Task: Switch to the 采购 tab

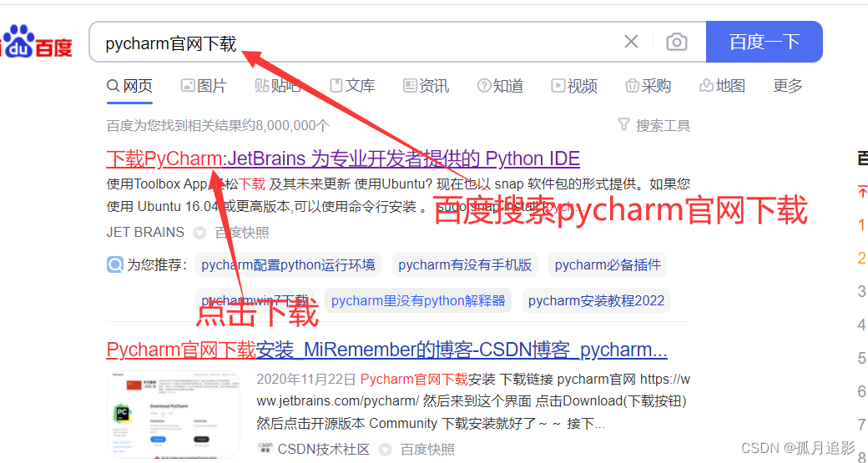Action: point(648,86)
